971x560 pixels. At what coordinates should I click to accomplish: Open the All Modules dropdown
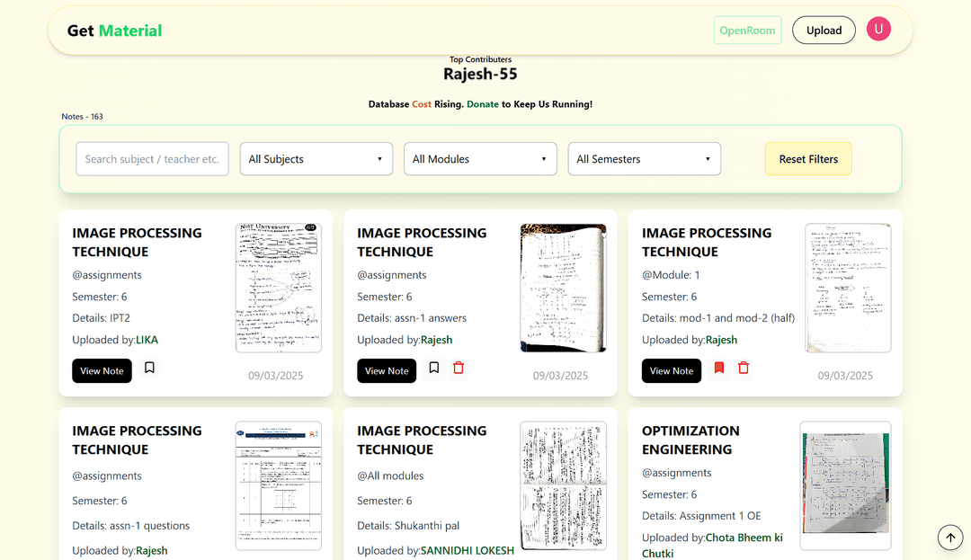click(x=479, y=158)
